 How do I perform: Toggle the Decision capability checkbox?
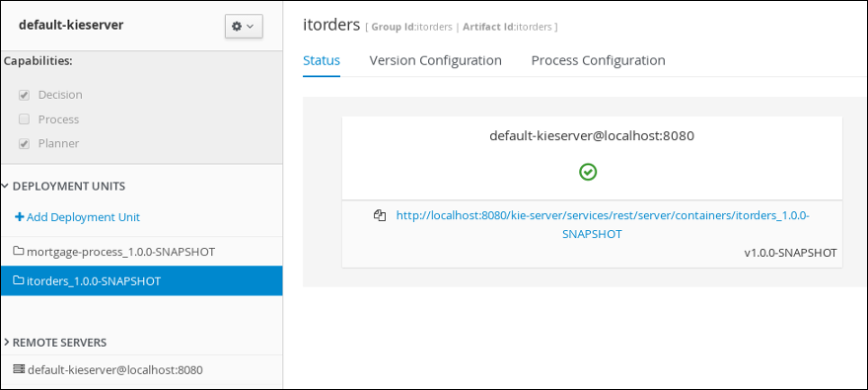(24, 95)
